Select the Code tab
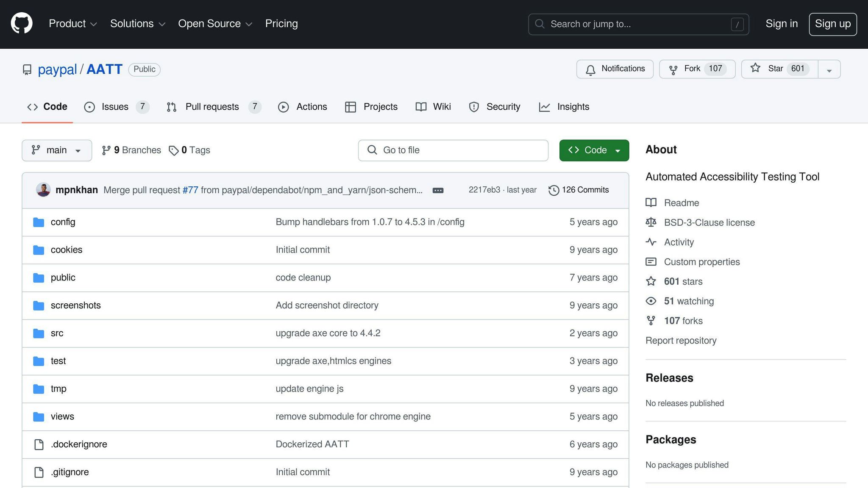The height and width of the screenshot is (488, 868). click(x=47, y=107)
